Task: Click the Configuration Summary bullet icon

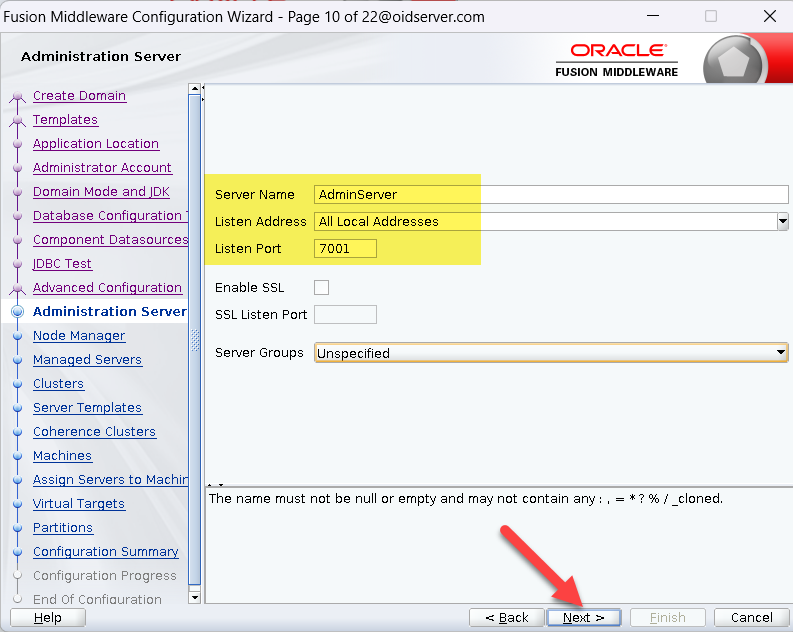Action: pyautogui.click(x=18, y=552)
